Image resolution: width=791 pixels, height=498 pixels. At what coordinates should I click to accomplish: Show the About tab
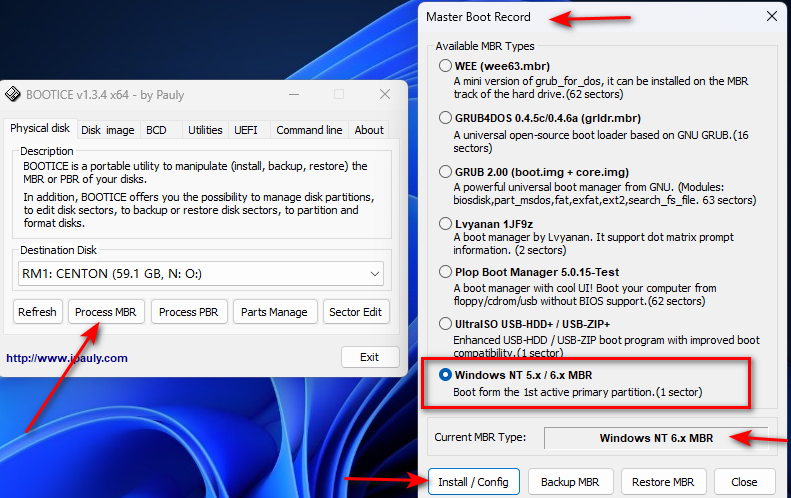pos(369,130)
